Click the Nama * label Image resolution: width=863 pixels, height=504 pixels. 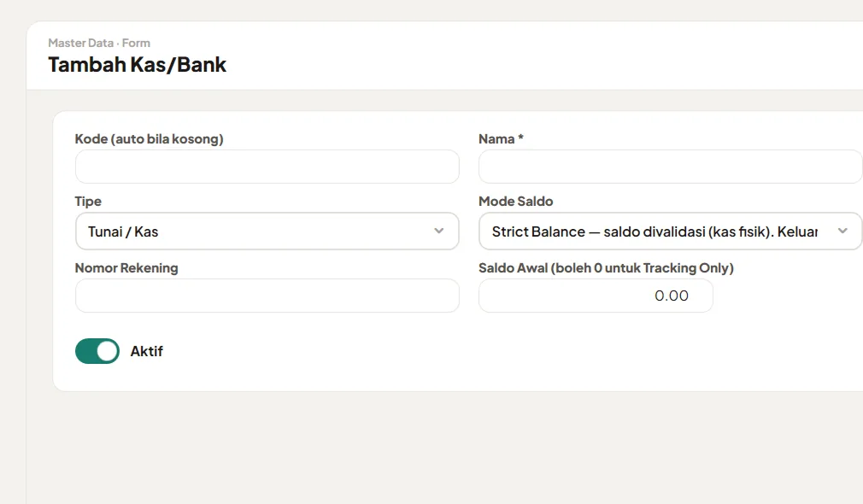pos(501,138)
